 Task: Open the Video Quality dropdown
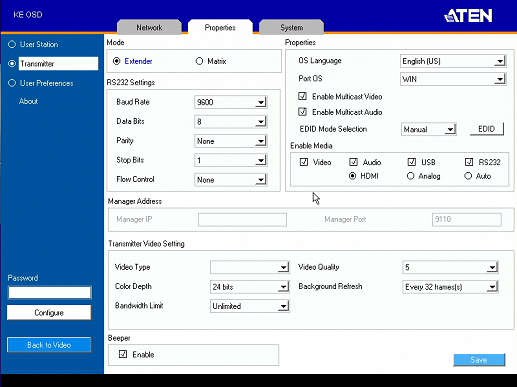450,267
